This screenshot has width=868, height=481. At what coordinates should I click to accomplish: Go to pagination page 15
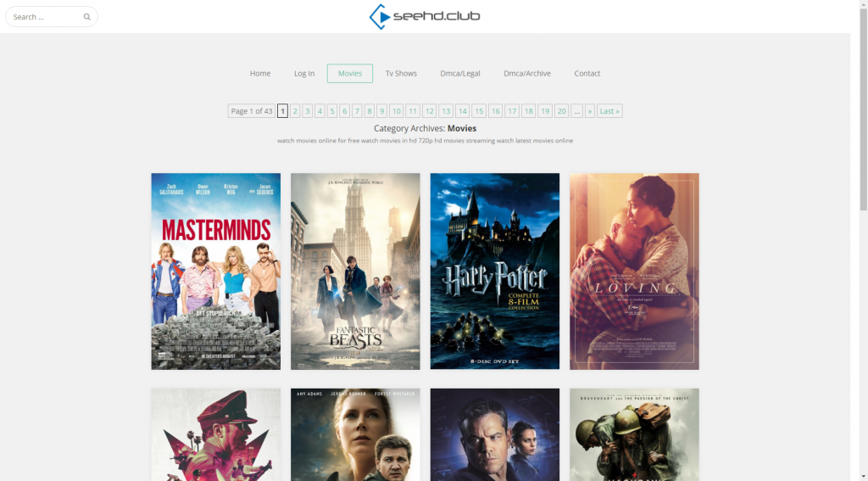click(479, 111)
